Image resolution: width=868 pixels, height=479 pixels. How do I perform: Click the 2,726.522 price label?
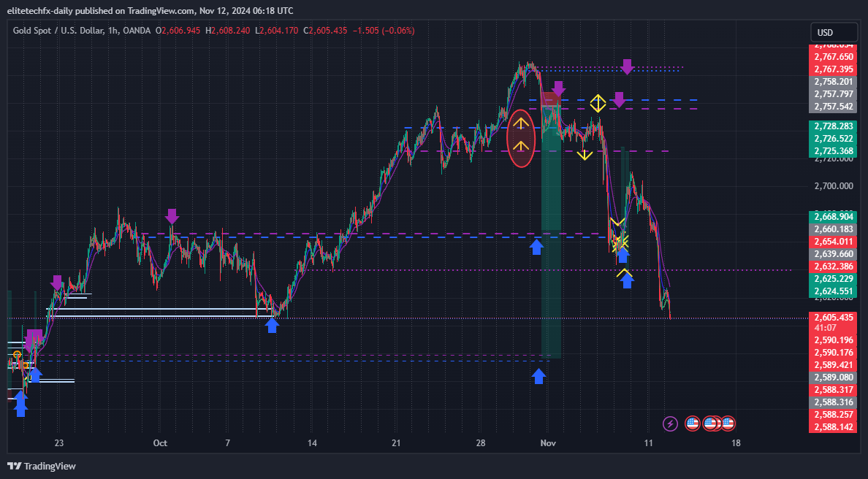tap(834, 138)
